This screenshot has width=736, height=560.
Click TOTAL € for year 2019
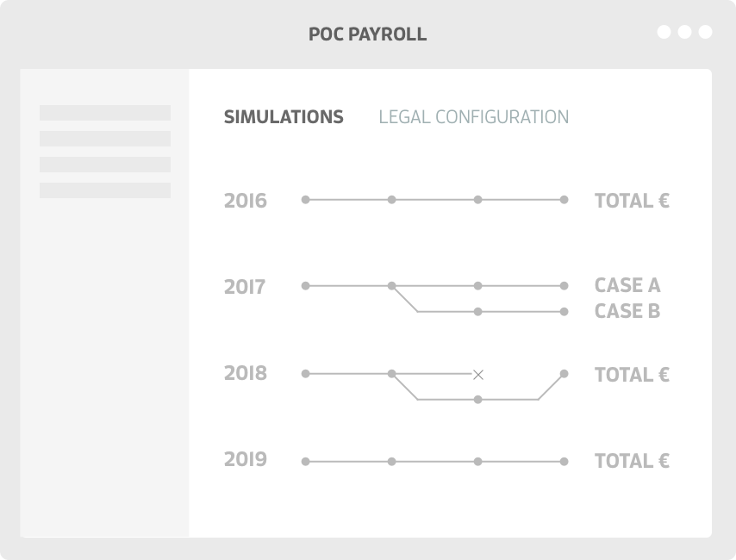coord(633,461)
